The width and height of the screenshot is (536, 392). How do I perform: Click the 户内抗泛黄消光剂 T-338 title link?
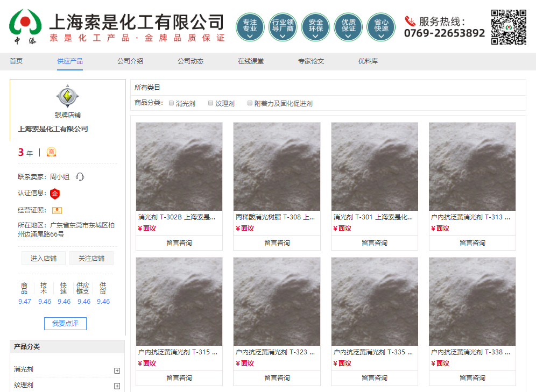[x=471, y=352]
